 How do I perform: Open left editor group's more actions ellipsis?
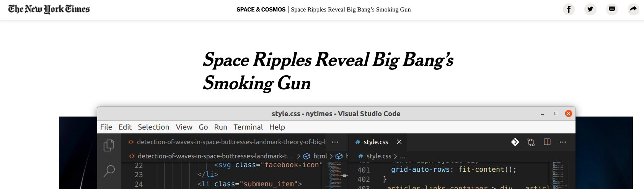click(335, 142)
